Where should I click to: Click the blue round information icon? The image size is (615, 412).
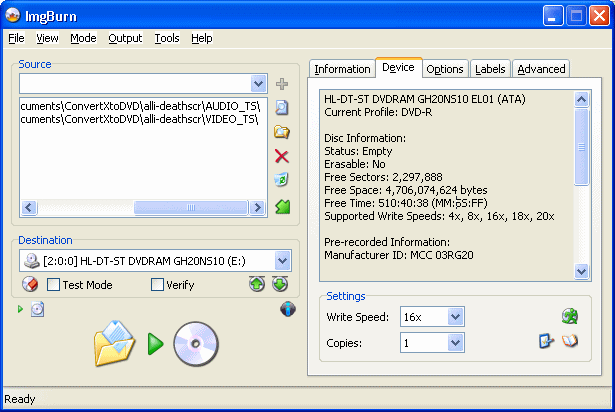pyautogui.click(x=288, y=309)
